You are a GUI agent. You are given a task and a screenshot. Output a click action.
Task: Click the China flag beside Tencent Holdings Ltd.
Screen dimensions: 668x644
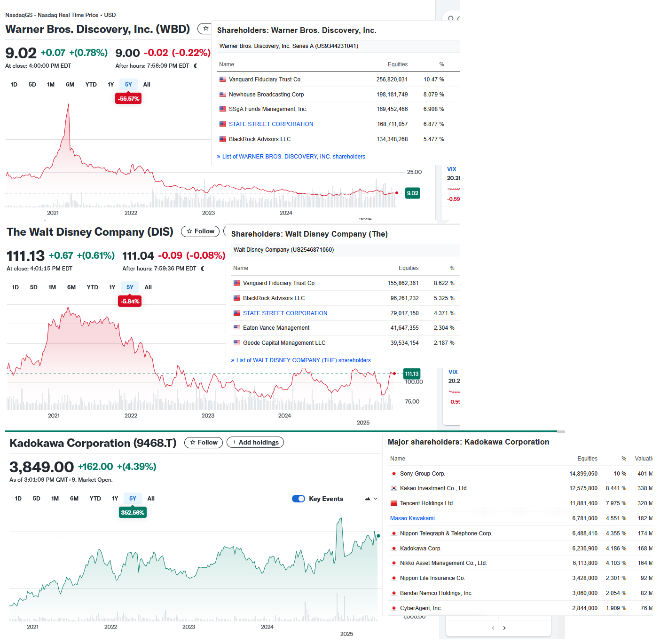click(x=394, y=503)
